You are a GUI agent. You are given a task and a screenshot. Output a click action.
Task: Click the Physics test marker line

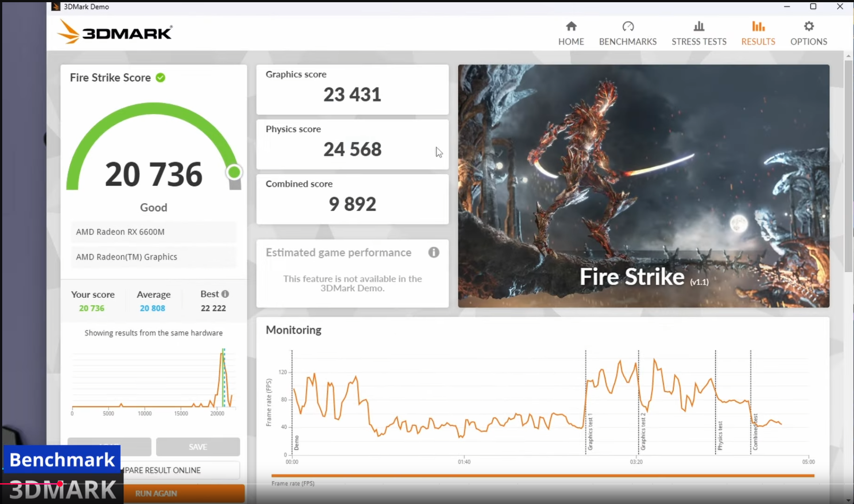coord(716,402)
